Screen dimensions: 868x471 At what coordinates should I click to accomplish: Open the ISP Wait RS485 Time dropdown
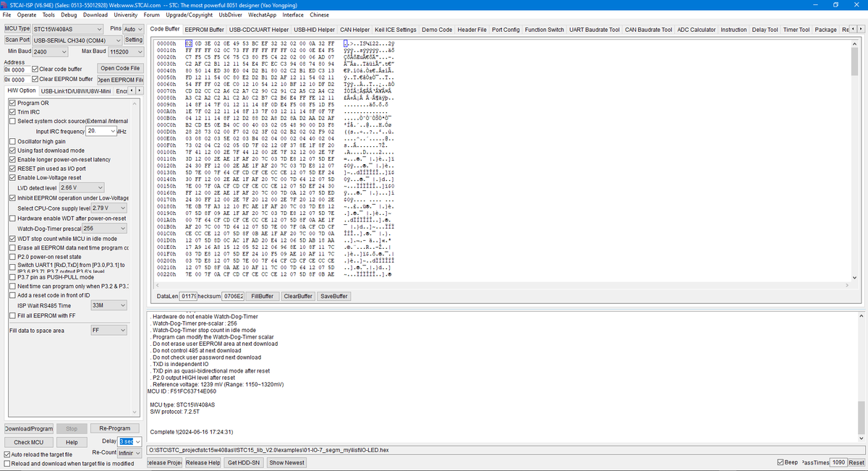coord(110,305)
